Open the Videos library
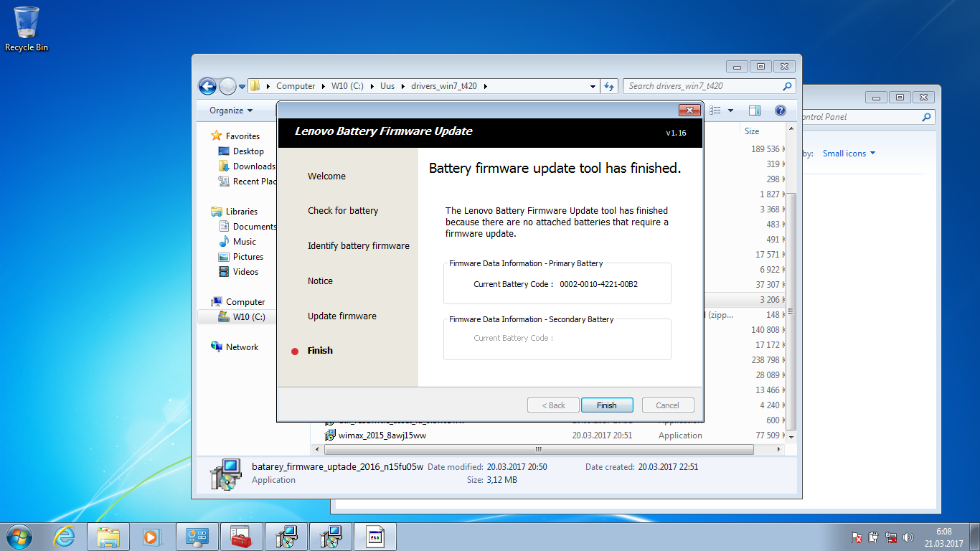980x551 pixels. pos(245,272)
